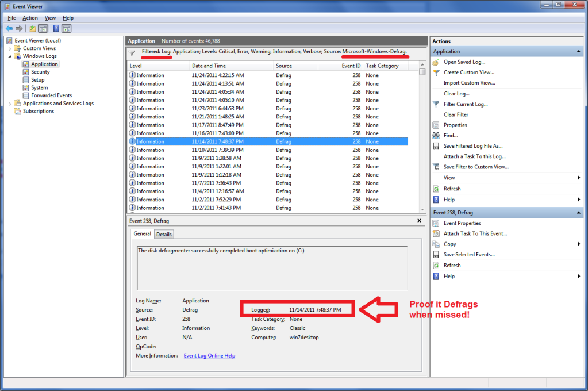This screenshot has width=588, height=391.
Task: Collapse the Application actions section
Action: pos(578,51)
